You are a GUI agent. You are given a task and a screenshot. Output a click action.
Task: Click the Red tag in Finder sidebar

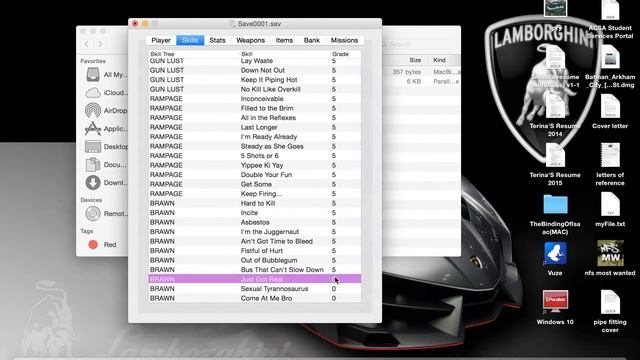coord(102,244)
